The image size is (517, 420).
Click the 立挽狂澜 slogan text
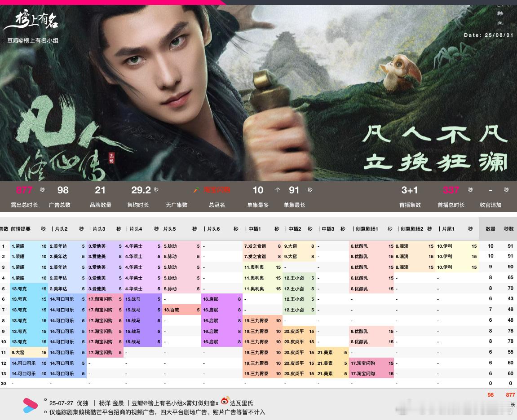pos(435,162)
